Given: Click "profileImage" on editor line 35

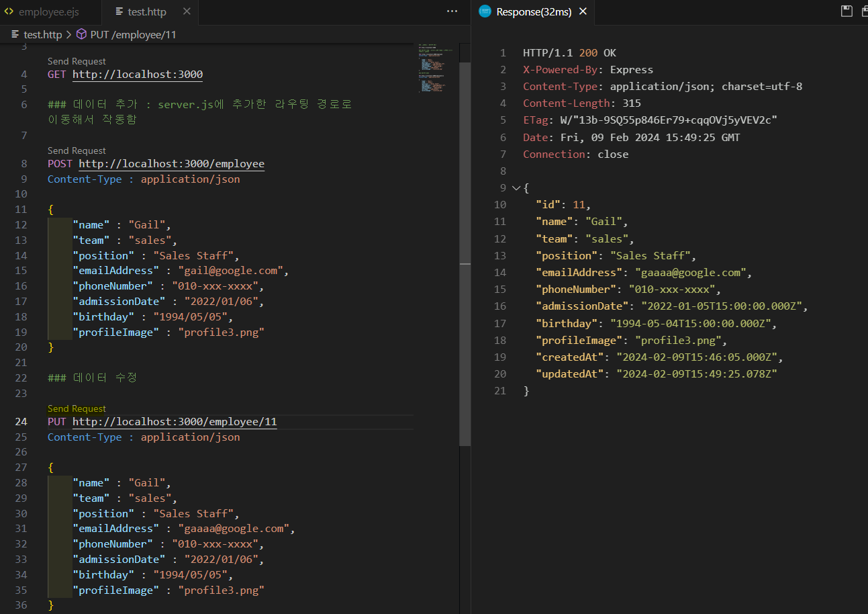Looking at the screenshot, I should pyautogui.click(x=116, y=590).
